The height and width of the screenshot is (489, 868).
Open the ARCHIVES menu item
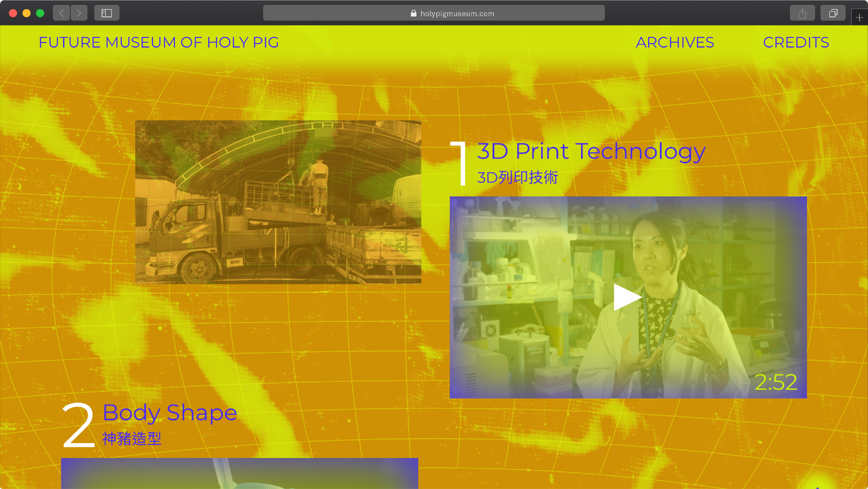pos(675,42)
